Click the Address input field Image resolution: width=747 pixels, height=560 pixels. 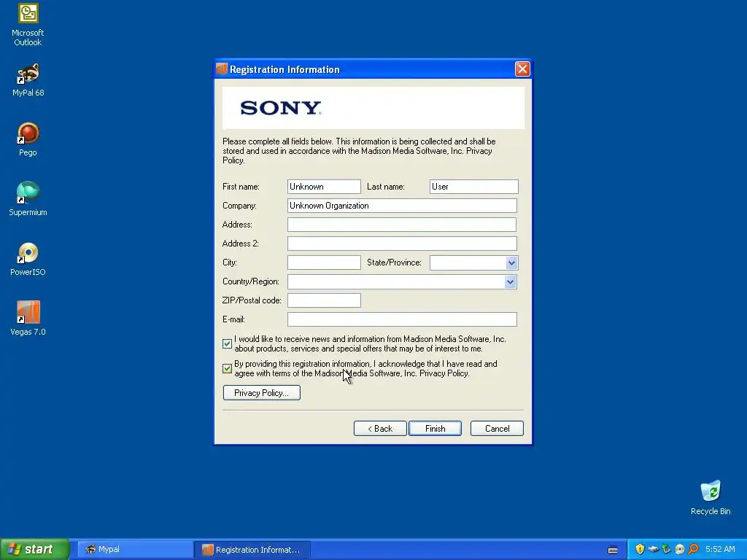click(402, 225)
